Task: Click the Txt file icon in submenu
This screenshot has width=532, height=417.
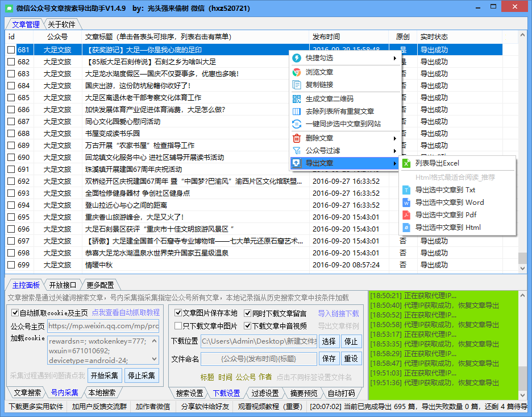Action: (x=406, y=190)
